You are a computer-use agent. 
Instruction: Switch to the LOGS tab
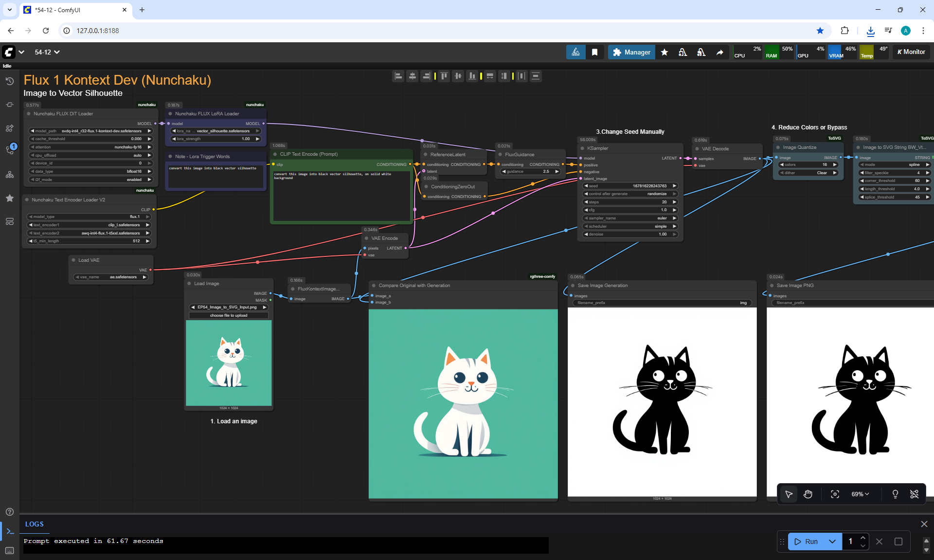[35, 524]
